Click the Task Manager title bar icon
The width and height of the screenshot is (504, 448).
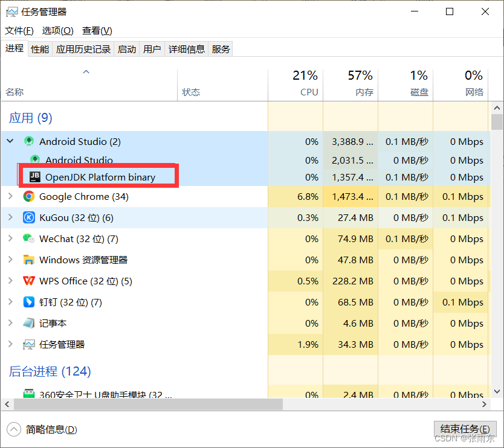tap(12, 12)
